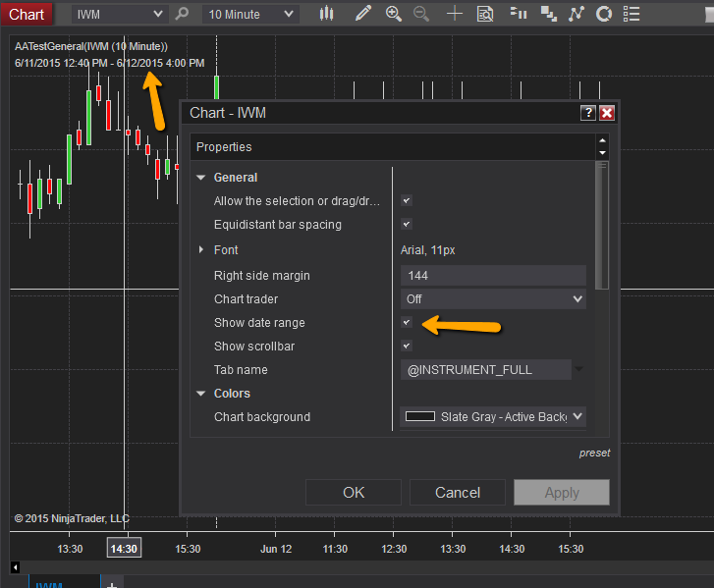The width and height of the screenshot is (714, 588).
Task: Open the Data Series icon
Action: pyautogui.click(x=549, y=14)
